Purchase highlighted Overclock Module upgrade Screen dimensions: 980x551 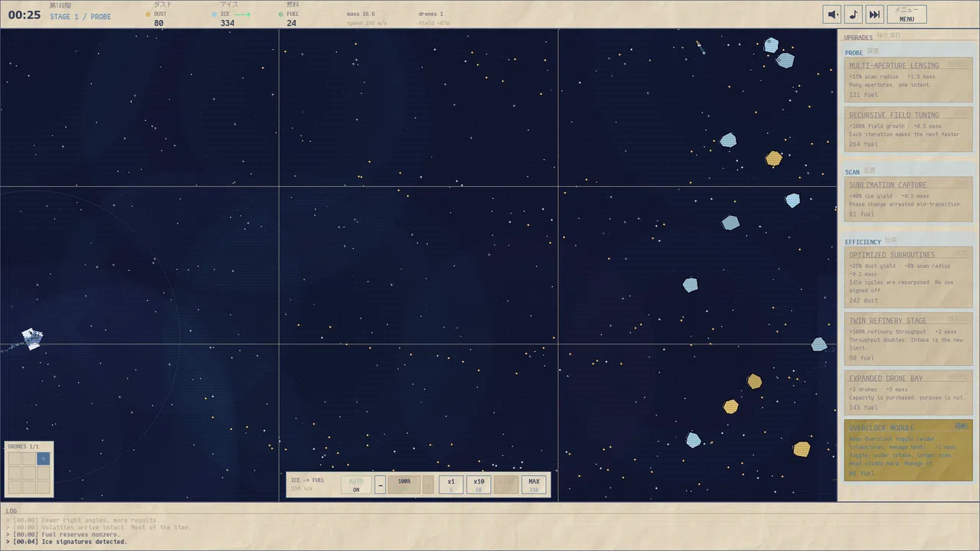908,450
